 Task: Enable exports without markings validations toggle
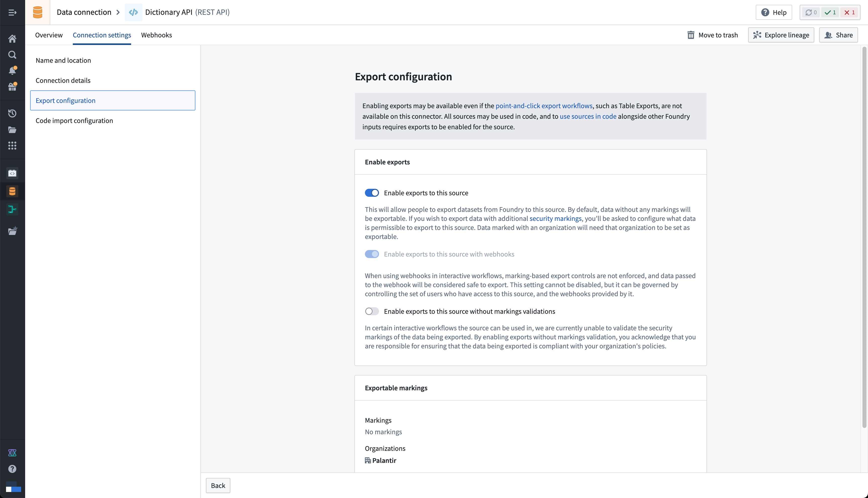pos(371,311)
